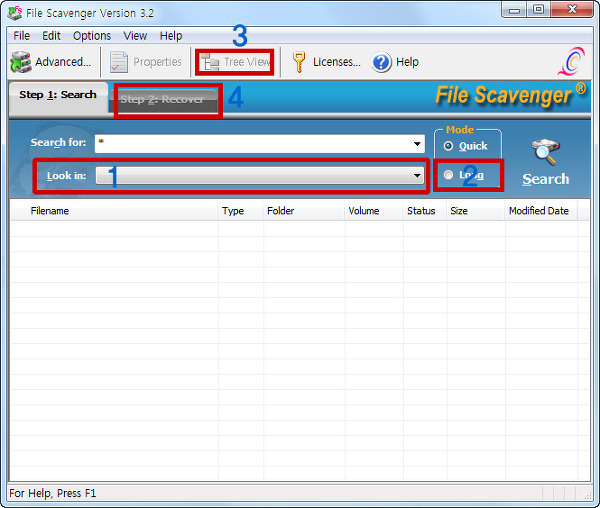
Task: Open the Help menu
Action: point(171,36)
